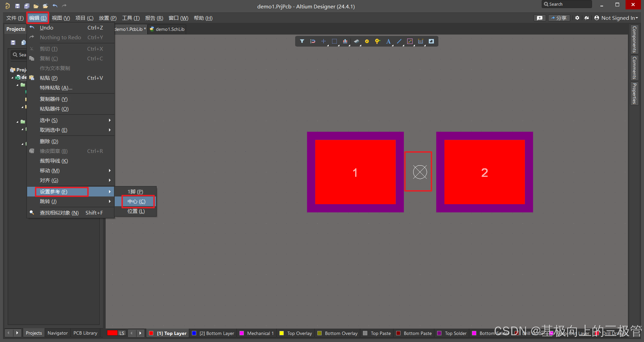Click panel tabs scroll right arrow
The height and width of the screenshot is (342, 644).
tap(17, 333)
